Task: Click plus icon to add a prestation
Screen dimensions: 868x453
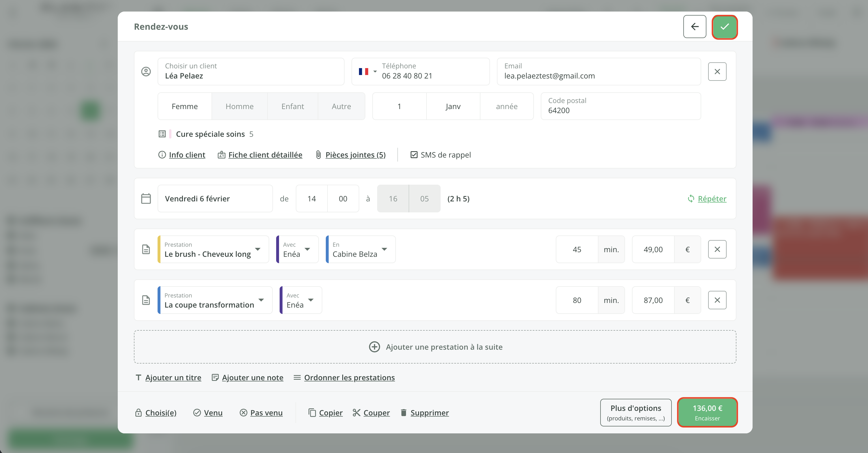Action: coord(374,347)
